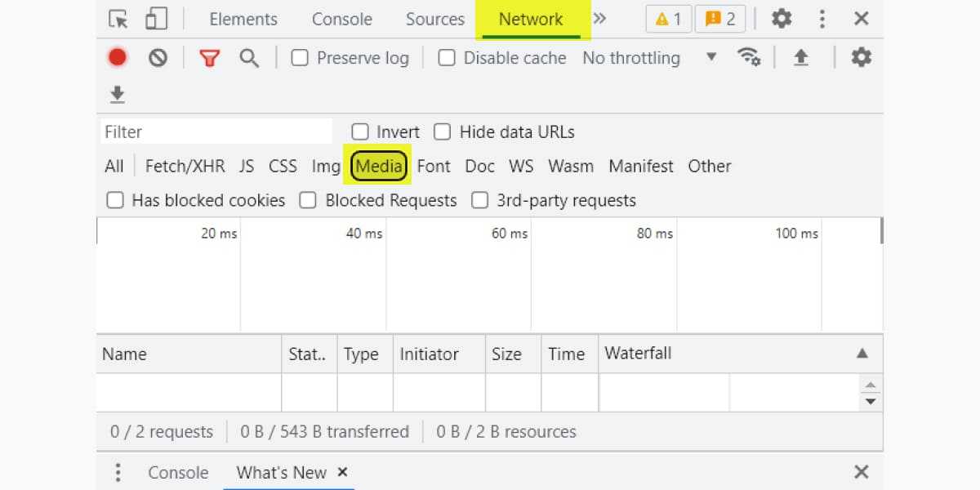Toggle the red filter funnel icon

pos(210,57)
